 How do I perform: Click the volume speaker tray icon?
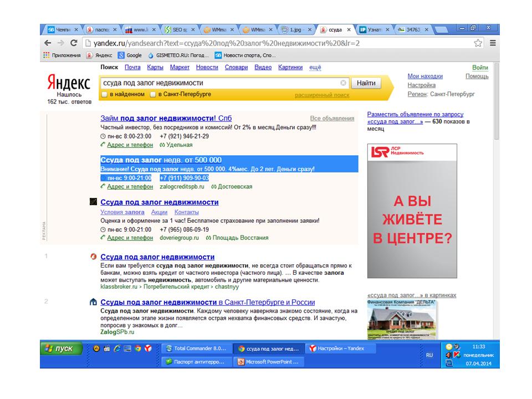click(x=449, y=355)
